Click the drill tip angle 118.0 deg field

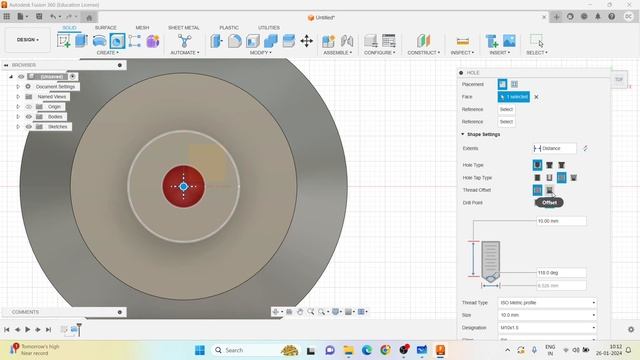click(x=562, y=273)
